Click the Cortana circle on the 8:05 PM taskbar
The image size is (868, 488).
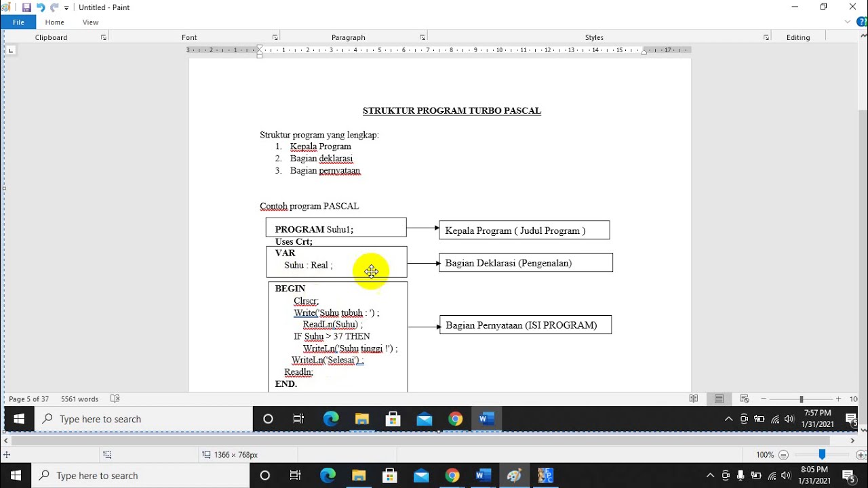tap(265, 475)
